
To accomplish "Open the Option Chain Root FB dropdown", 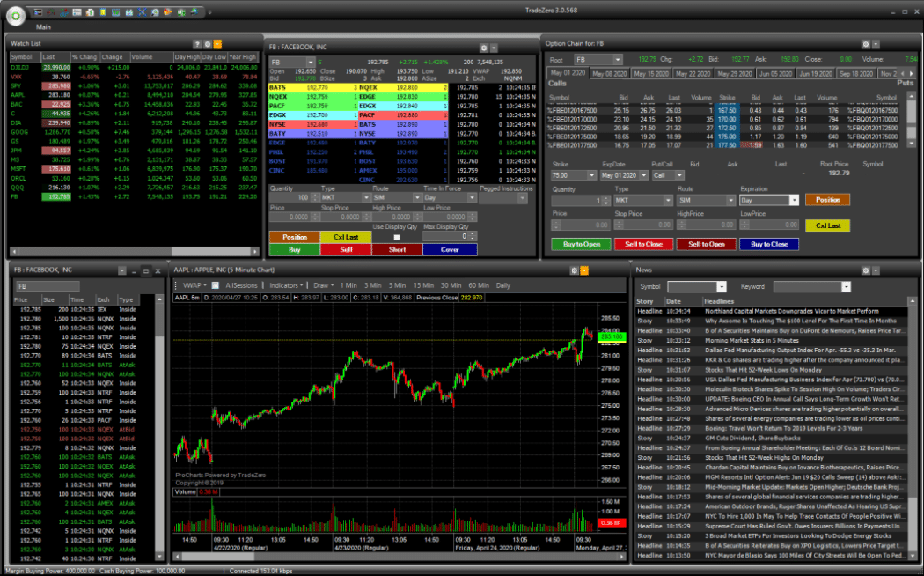I will 618,60.
